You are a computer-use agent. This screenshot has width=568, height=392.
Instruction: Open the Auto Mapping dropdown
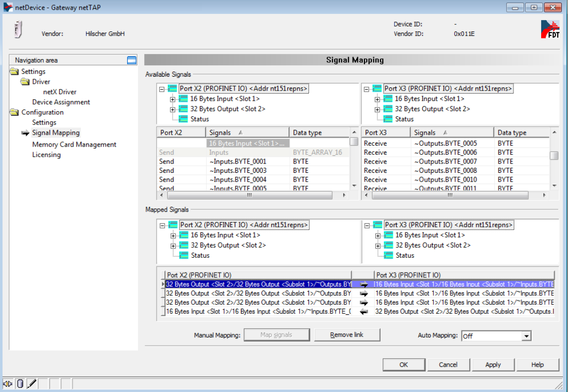point(526,336)
